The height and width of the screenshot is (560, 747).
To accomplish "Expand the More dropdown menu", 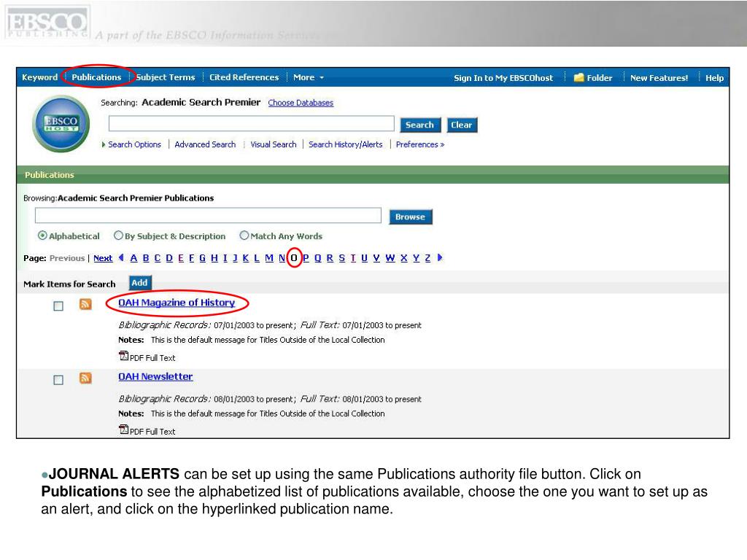I will (309, 77).
